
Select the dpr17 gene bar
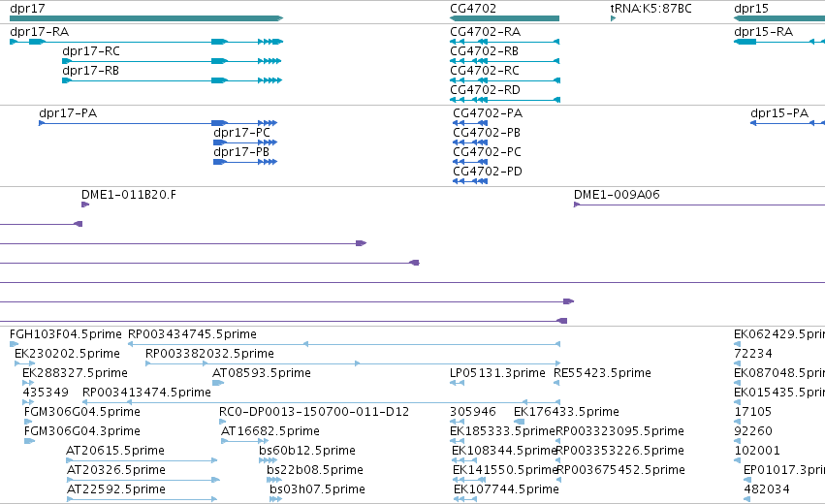[146, 18]
